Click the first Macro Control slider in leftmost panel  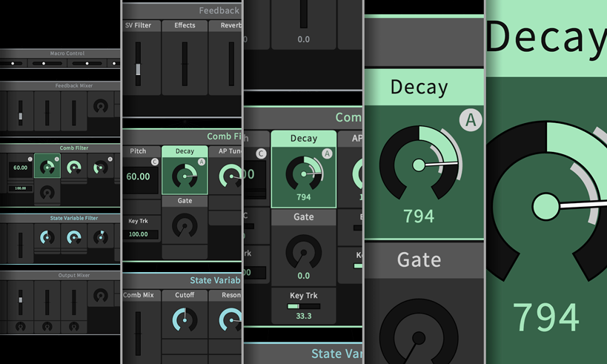(x=13, y=63)
